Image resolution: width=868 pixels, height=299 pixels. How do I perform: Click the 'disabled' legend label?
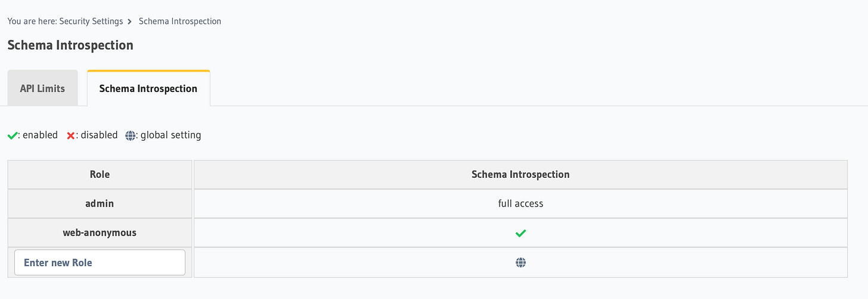coord(99,135)
